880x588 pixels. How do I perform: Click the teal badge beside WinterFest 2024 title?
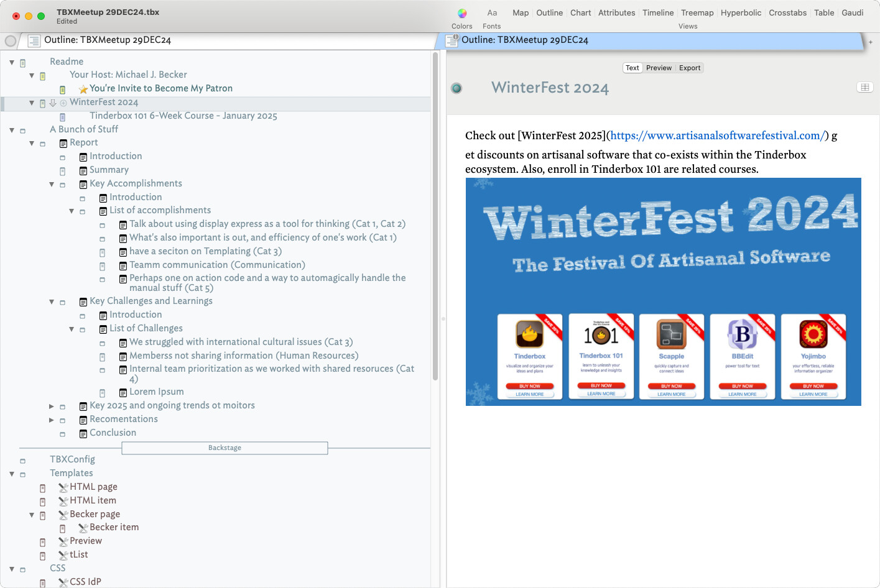(x=456, y=88)
